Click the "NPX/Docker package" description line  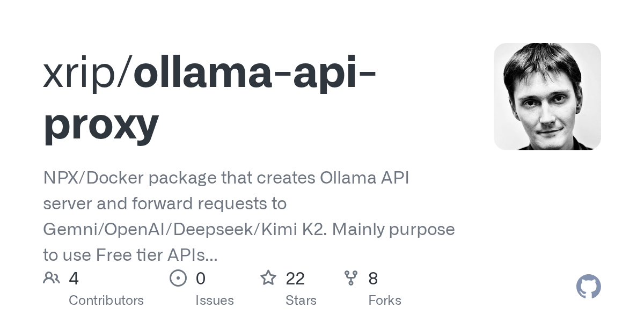tap(226, 178)
